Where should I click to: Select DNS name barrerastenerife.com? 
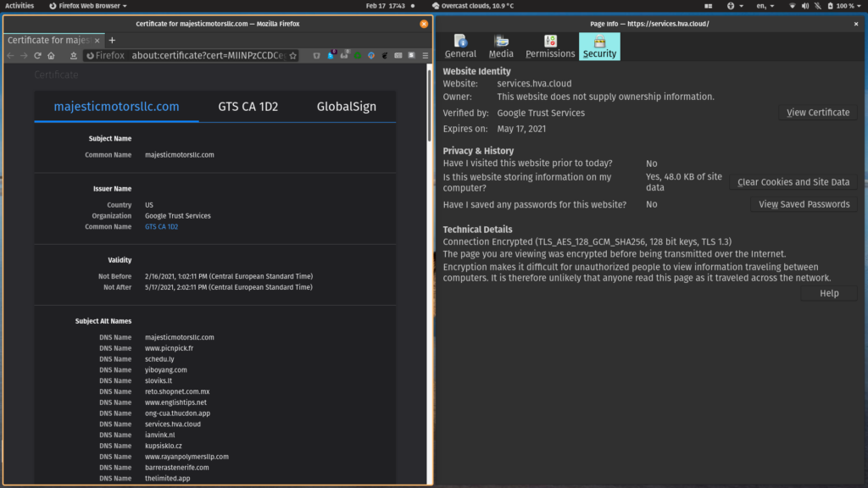click(x=177, y=468)
